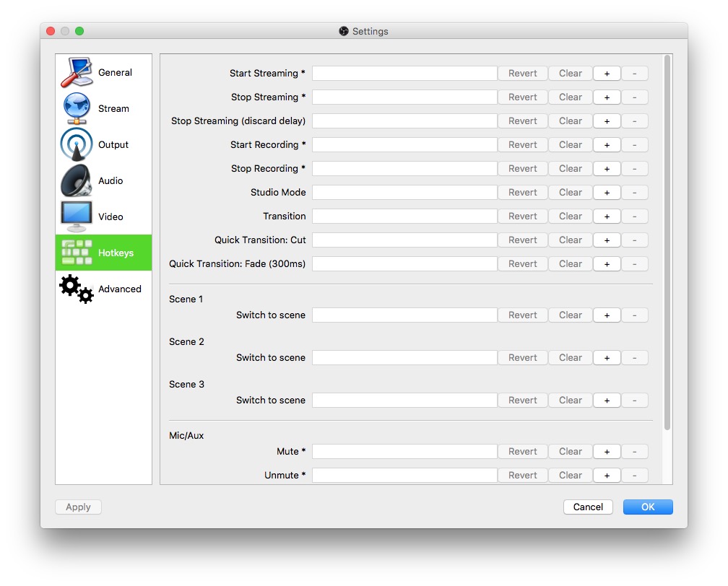
Task: Clear the Start Streaming hotkey
Action: click(x=570, y=74)
